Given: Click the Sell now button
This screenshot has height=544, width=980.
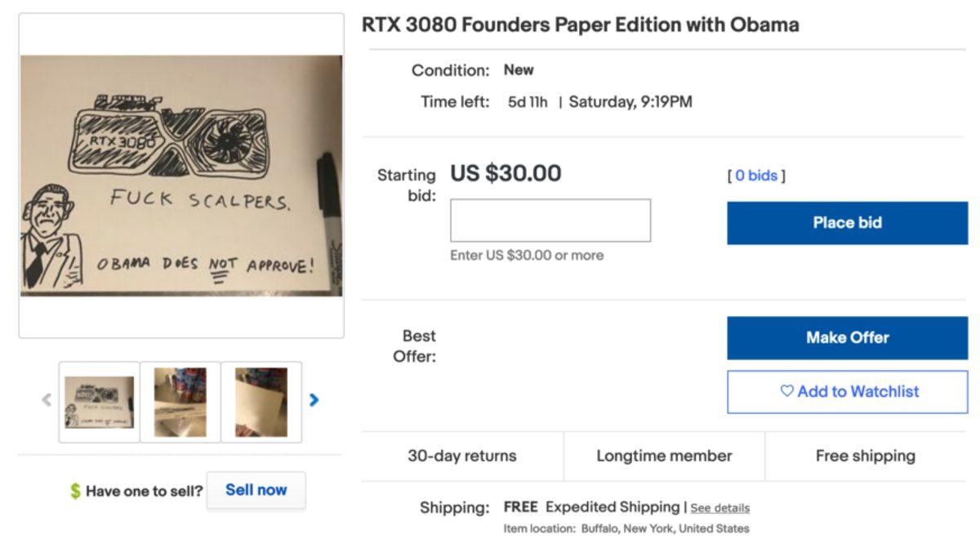Looking at the screenshot, I should pyautogui.click(x=256, y=489).
